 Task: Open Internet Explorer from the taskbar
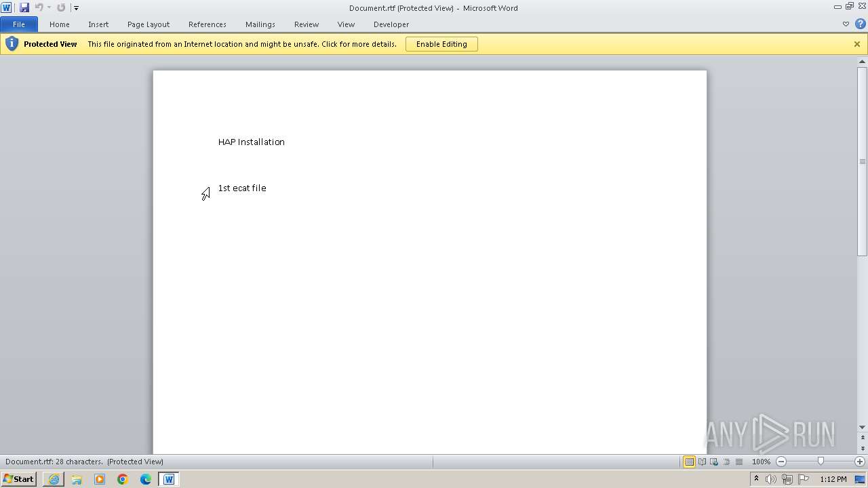point(54,479)
